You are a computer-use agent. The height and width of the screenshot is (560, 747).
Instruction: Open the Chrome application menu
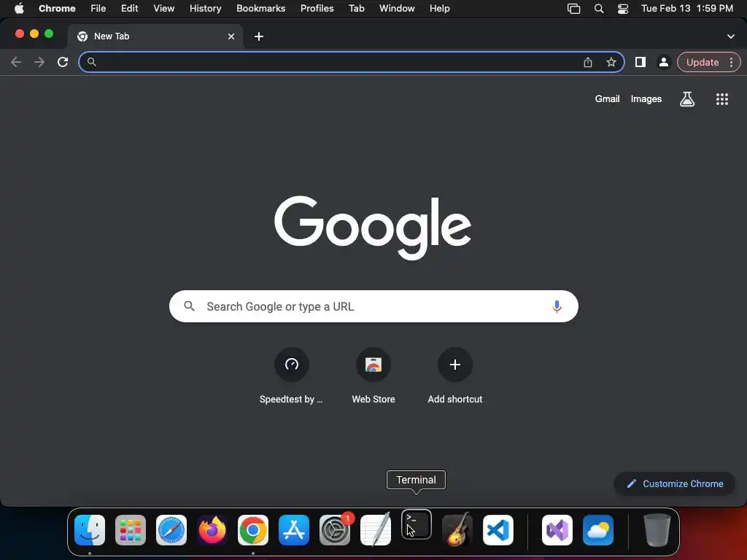coord(57,9)
